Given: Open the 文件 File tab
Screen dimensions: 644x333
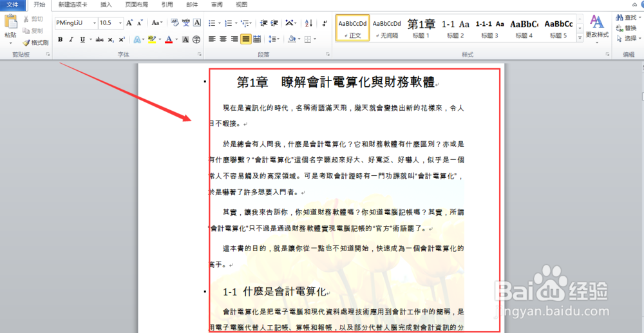Looking at the screenshot, I should tap(13, 5).
